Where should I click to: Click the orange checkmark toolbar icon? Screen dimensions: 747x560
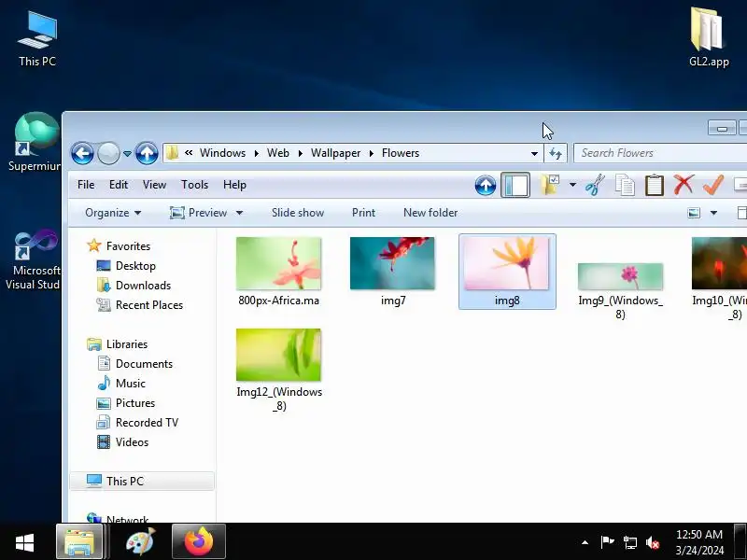click(713, 185)
